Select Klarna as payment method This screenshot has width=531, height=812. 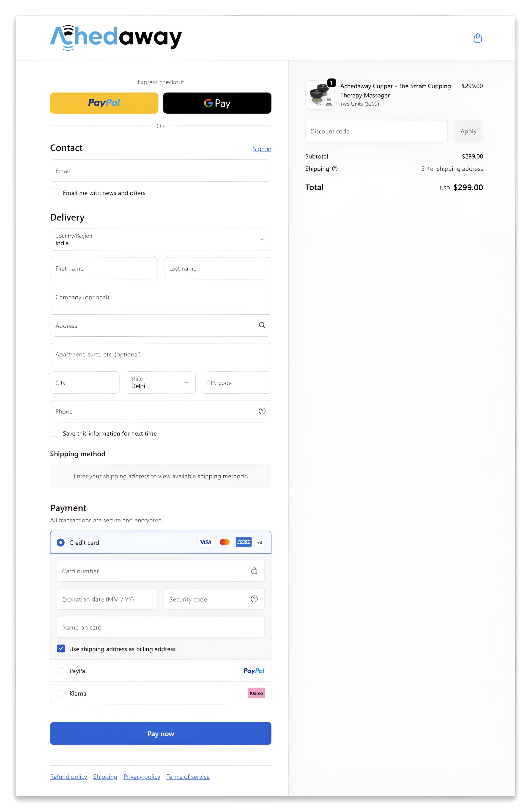[60, 693]
